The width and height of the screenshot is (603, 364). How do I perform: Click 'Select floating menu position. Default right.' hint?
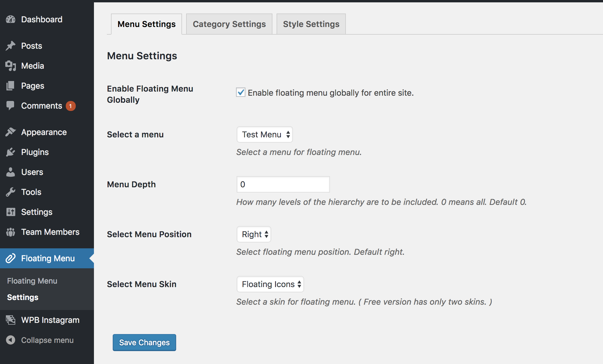320,252
